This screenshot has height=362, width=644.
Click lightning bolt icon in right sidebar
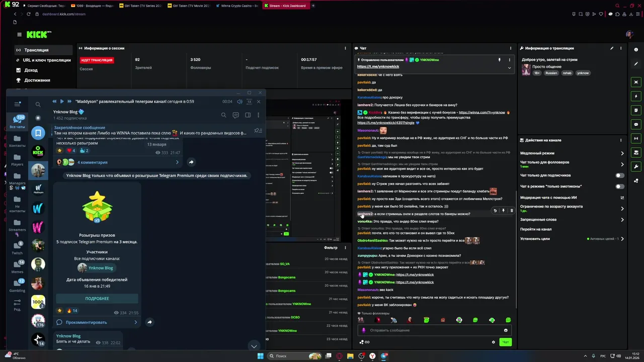coord(636,96)
